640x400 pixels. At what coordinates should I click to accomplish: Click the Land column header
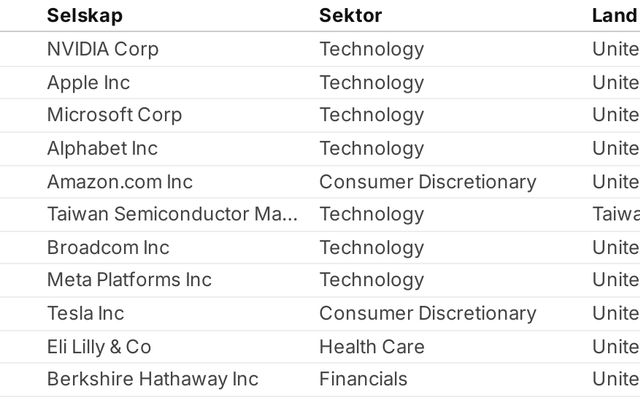point(614,15)
